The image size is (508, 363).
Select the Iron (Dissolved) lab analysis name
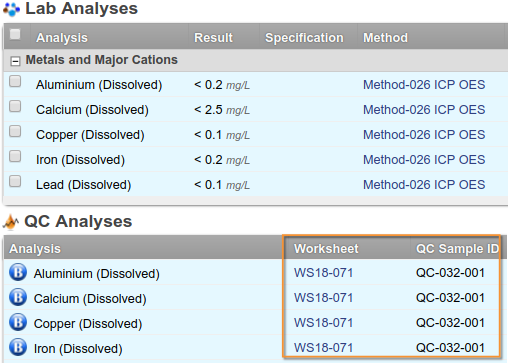[x=80, y=160]
